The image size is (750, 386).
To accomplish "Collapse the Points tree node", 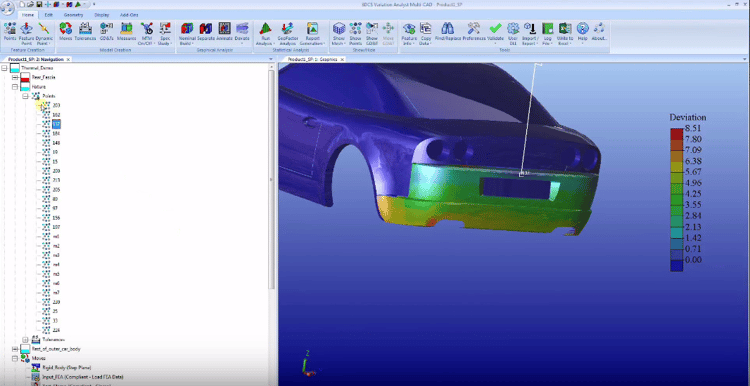I will [25, 96].
